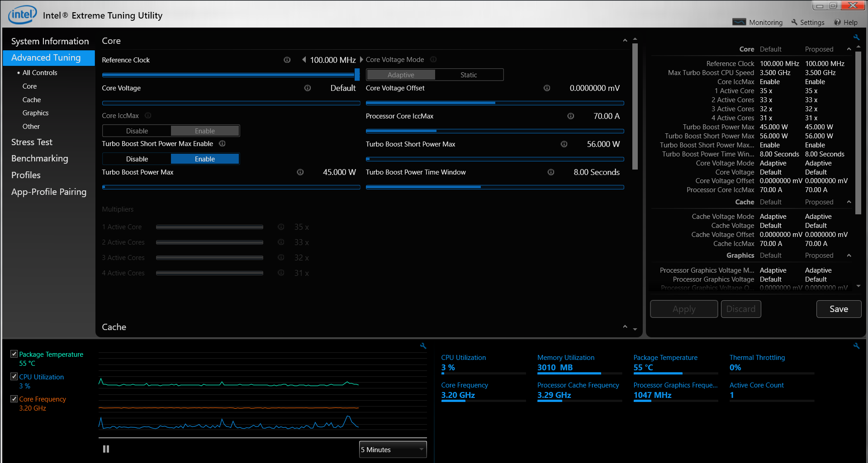Pause the monitoring graph
Image resolution: width=868 pixels, height=463 pixels.
pos(106,449)
